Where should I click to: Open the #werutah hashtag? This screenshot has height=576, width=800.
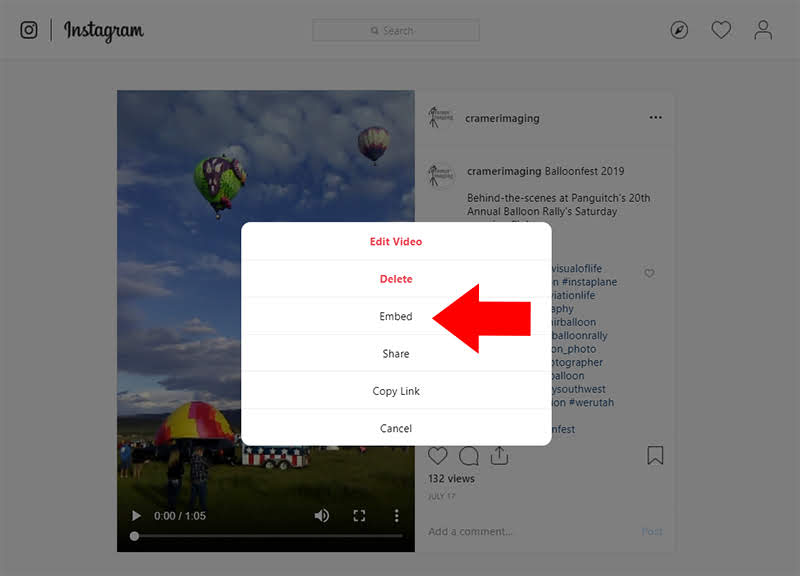point(591,402)
